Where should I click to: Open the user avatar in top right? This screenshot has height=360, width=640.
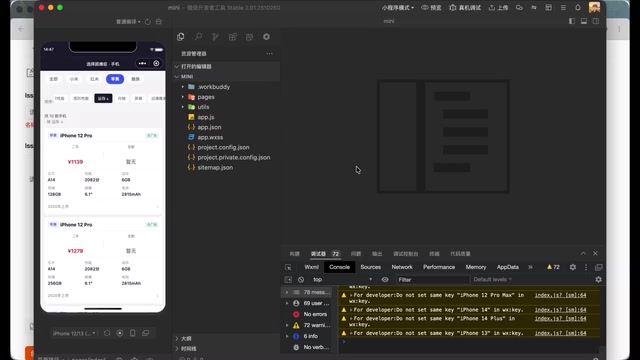(x=594, y=7)
